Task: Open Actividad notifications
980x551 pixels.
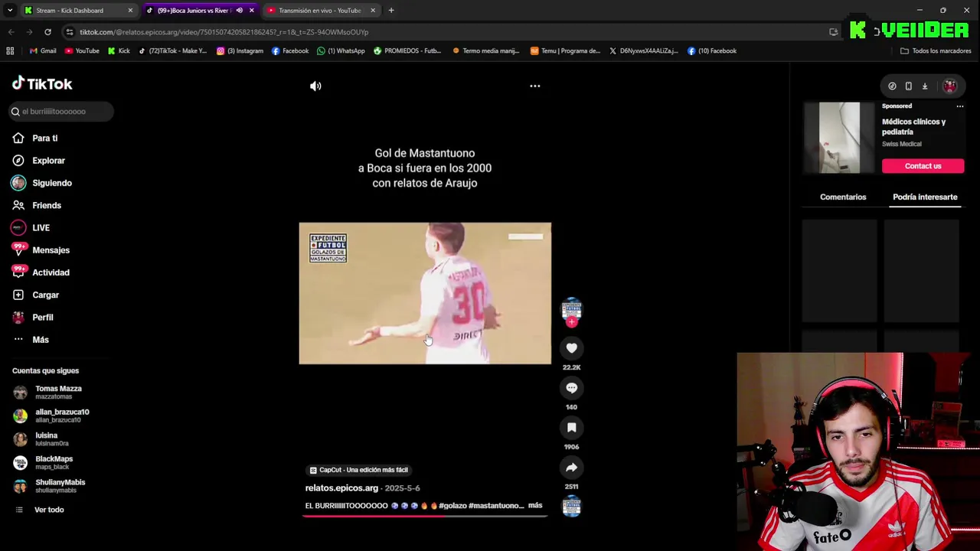Action: tap(51, 272)
